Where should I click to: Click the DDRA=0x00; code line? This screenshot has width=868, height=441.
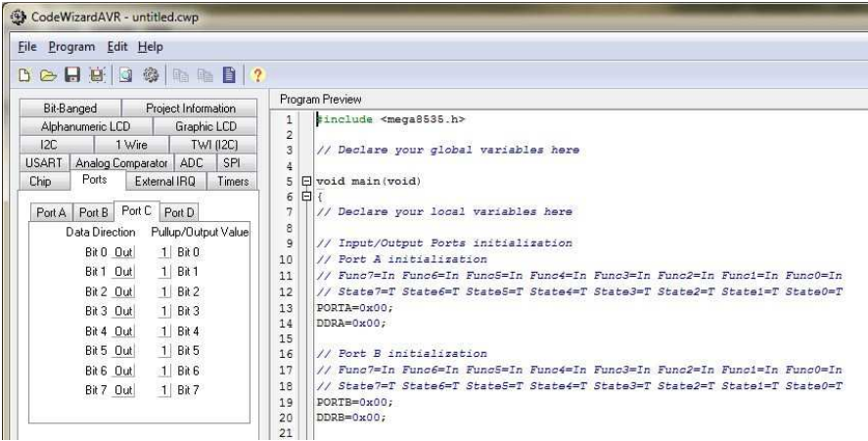(351, 323)
